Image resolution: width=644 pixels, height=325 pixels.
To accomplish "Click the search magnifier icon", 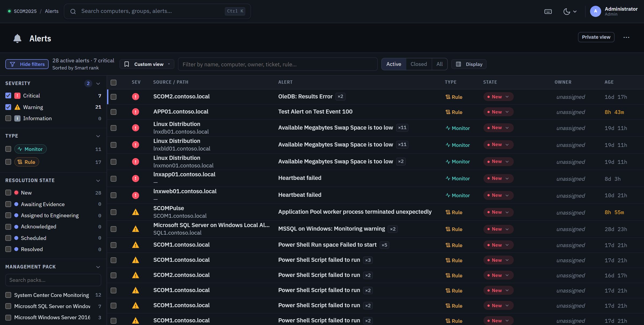I will 73,11.
